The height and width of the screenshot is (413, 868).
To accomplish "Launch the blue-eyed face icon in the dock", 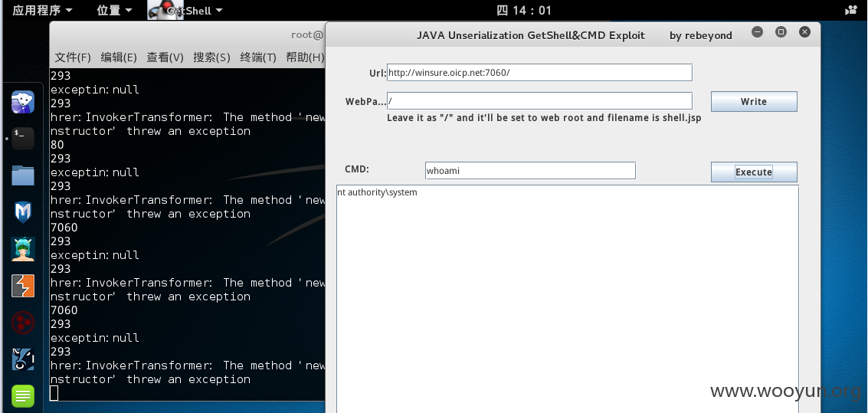I will [x=23, y=359].
